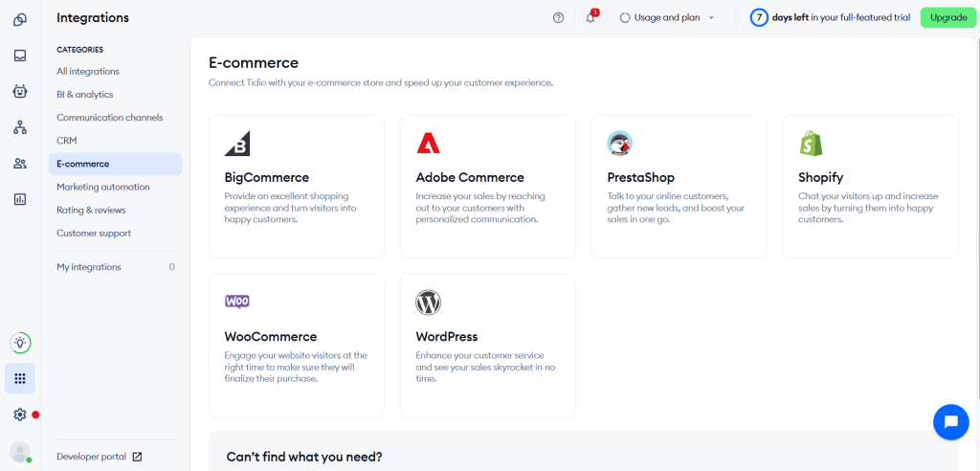The height and width of the screenshot is (471, 980).
Task: Open the Analytics chart icon
Action: coord(20,199)
